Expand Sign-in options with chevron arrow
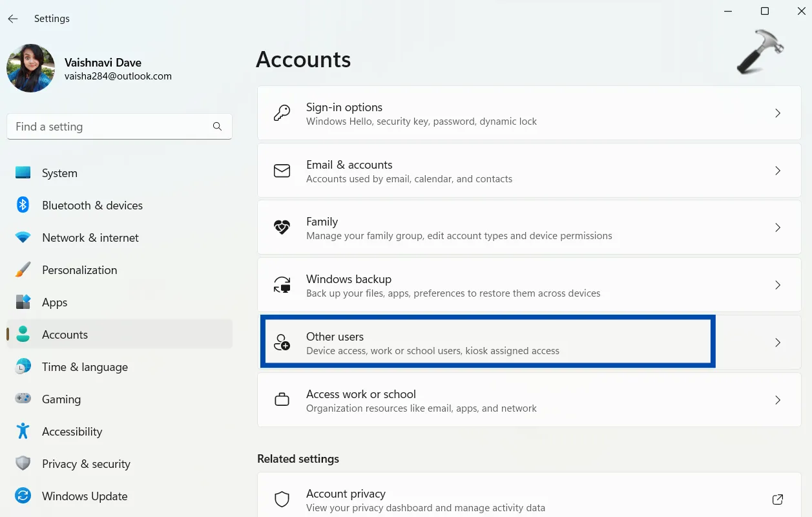The height and width of the screenshot is (517, 812). (x=778, y=113)
